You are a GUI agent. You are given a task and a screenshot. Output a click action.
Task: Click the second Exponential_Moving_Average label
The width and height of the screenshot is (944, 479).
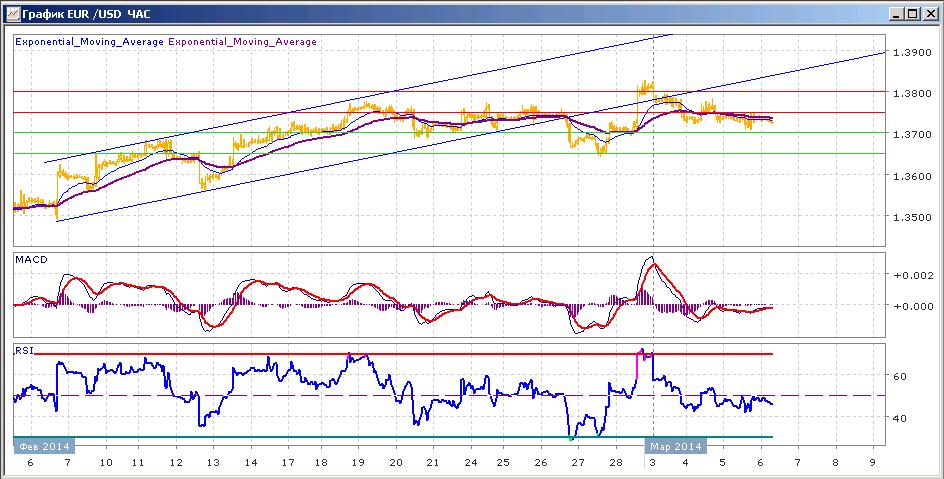pos(242,42)
